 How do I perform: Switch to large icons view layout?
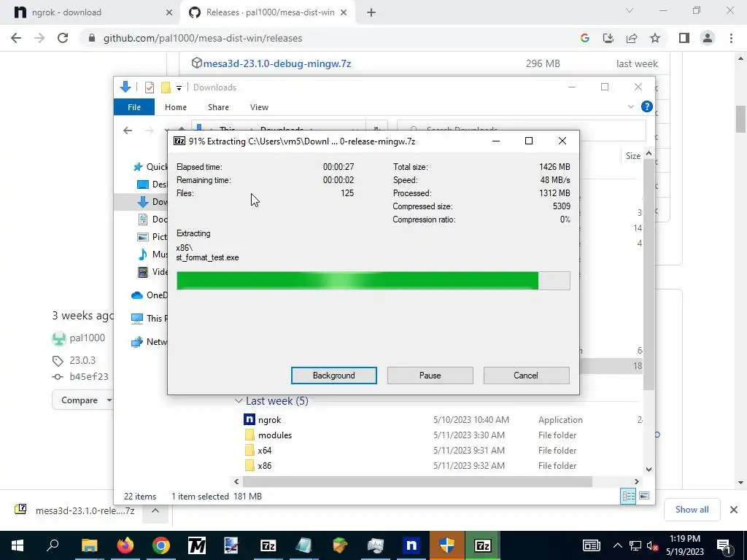click(644, 496)
